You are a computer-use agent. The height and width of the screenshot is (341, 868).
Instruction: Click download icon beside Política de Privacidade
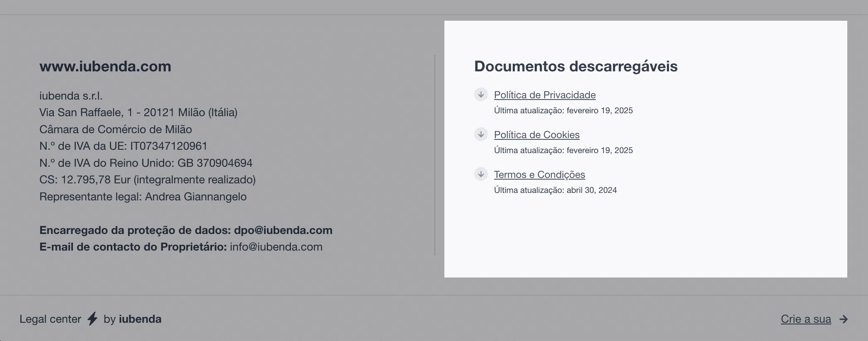(x=481, y=95)
